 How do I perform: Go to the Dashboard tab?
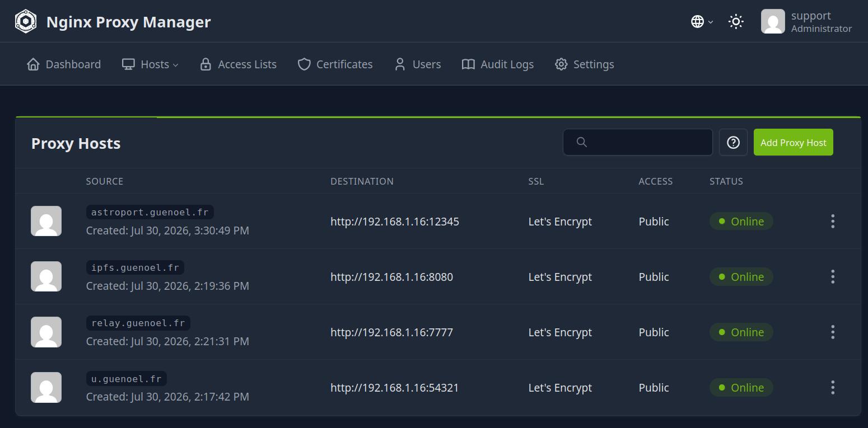(x=64, y=64)
